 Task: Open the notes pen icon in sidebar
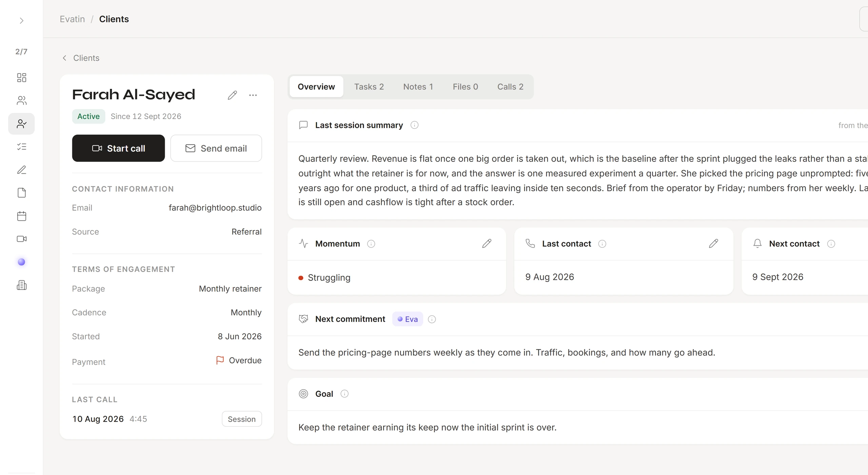coord(21,170)
